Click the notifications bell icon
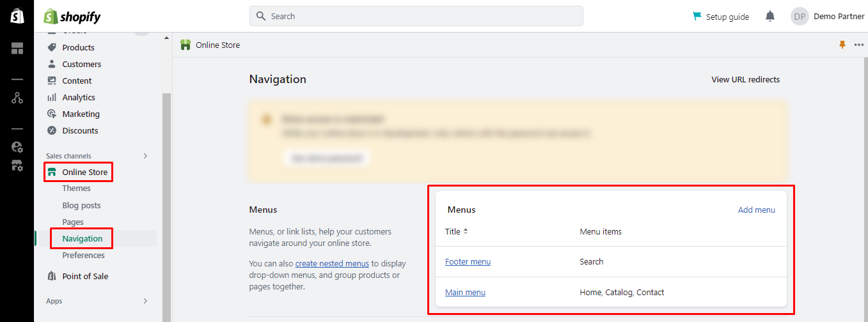 tap(770, 17)
